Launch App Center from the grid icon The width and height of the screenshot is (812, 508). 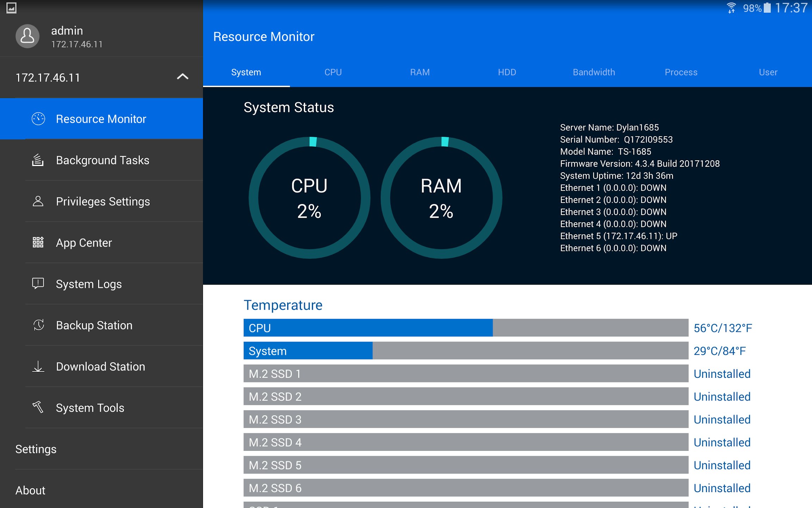coord(38,242)
